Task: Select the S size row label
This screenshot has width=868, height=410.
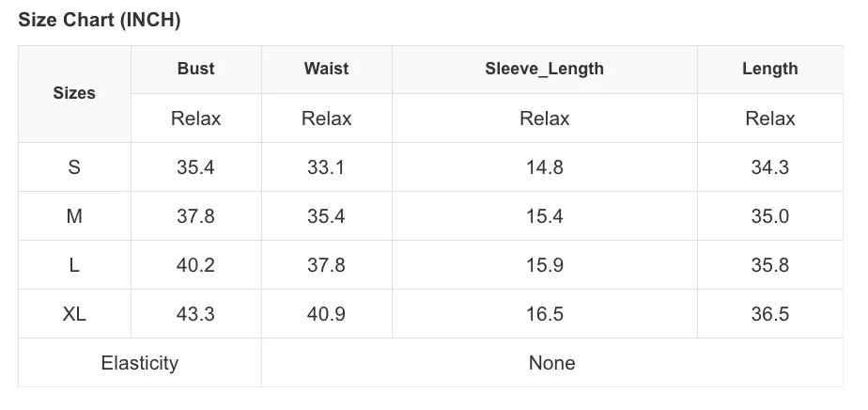Action: click(74, 167)
